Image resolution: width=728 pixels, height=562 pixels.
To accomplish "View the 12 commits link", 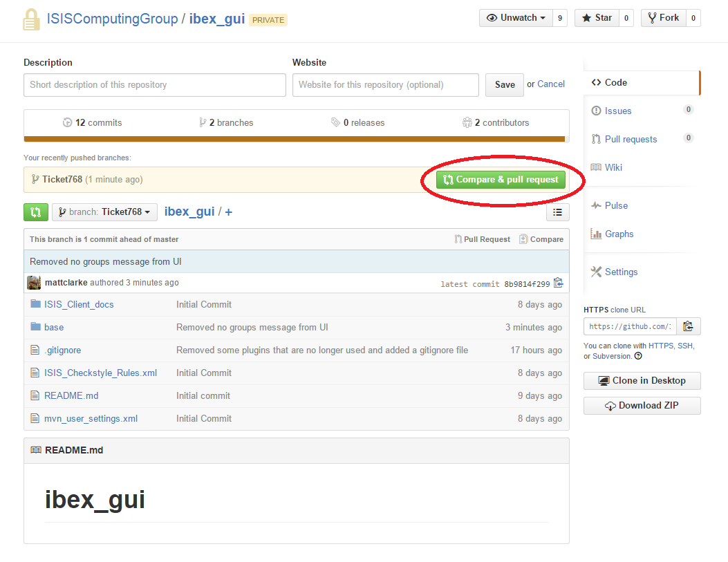I will click(93, 122).
